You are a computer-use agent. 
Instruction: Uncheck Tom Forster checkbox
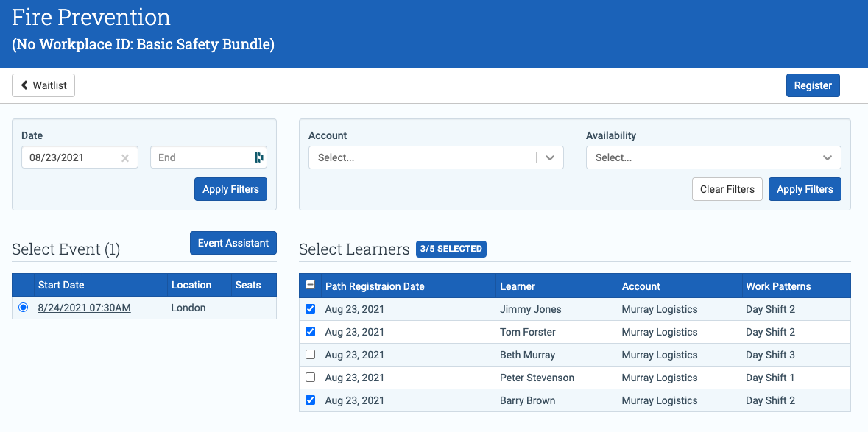tap(311, 331)
